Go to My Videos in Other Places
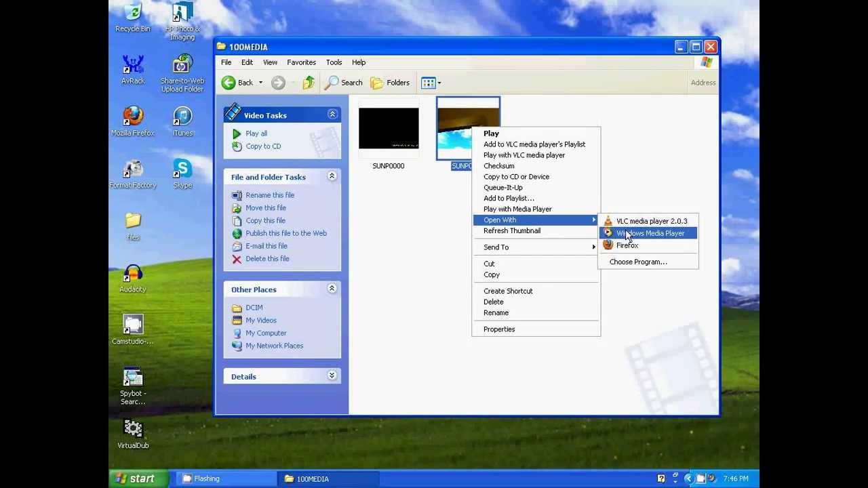868x488 pixels. 261,321
